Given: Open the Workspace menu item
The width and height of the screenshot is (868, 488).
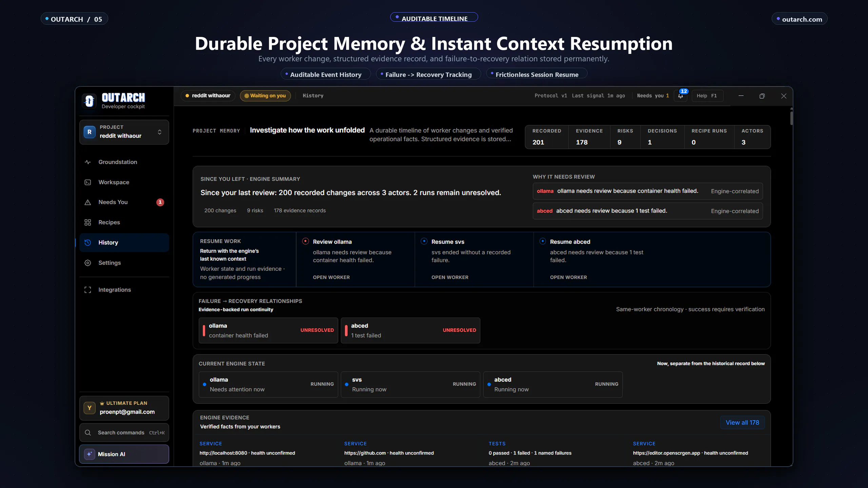Looking at the screenshot, I should pyautogui.click(x=124, y=182).
